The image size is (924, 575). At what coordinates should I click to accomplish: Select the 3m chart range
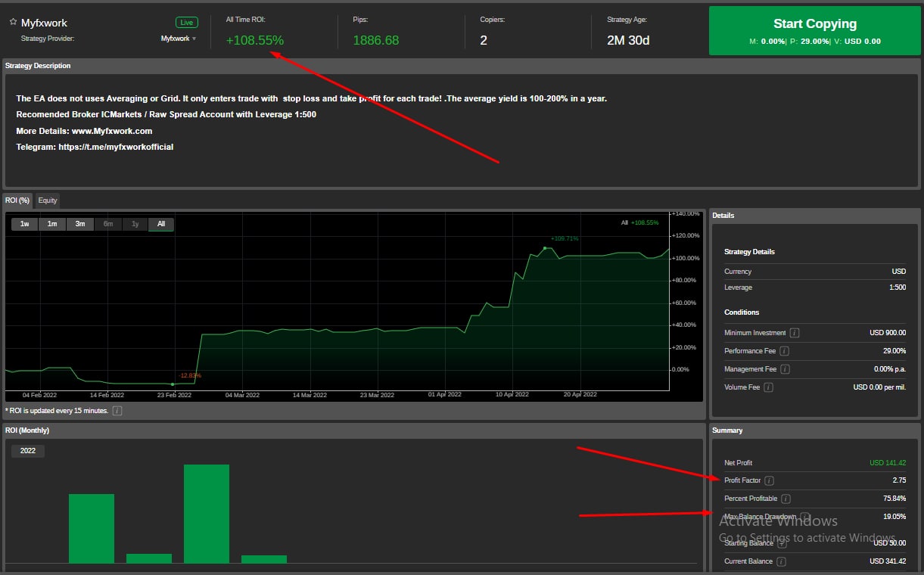click(x=80, y=224)
